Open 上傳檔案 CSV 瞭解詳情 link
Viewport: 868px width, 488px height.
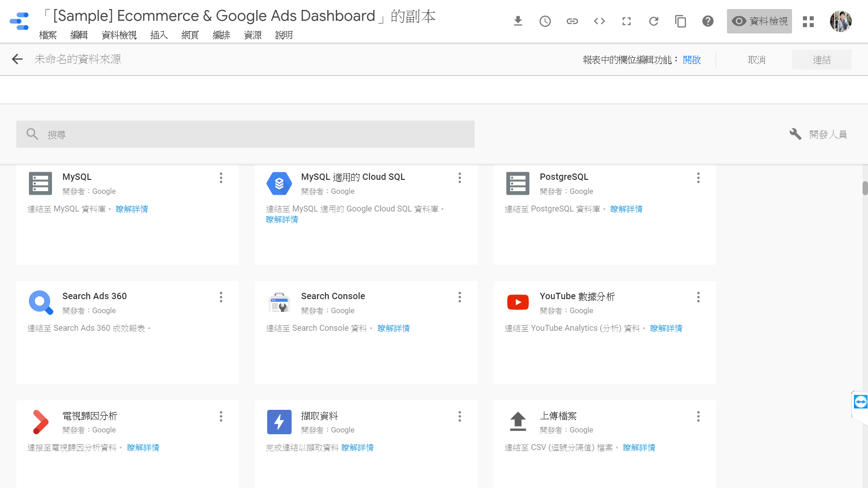coord(639,447)
